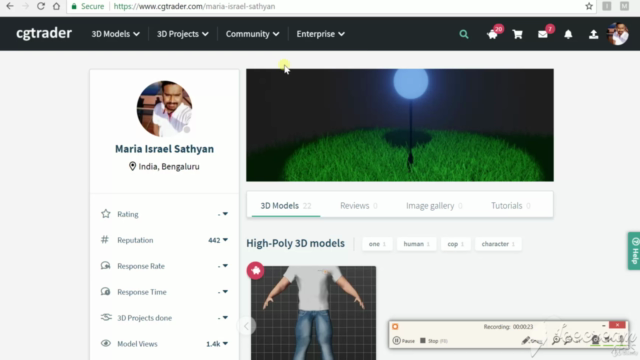Open piggy bank icon with 20 badge
Screen dimensions: 640x360
point(494,33)
